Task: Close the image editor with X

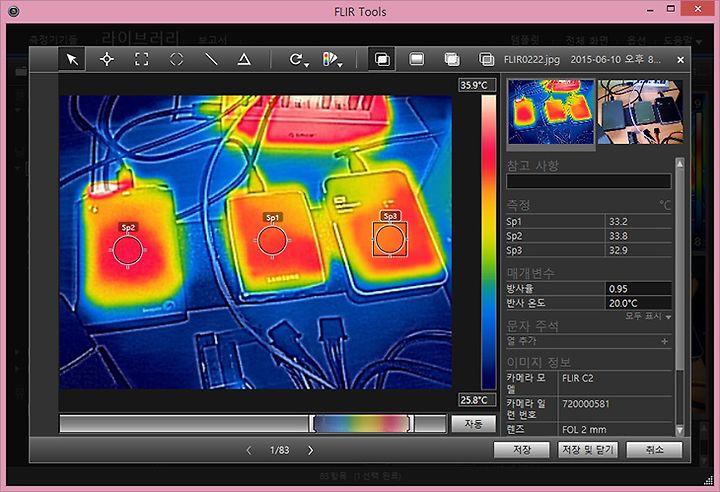Action: tap(681, 60)
